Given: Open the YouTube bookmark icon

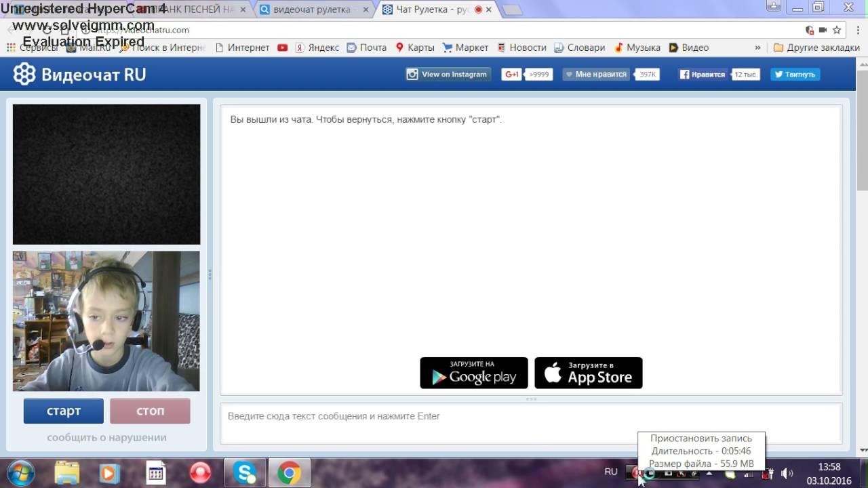Looking at the screenshot, I should pos(282,47).
